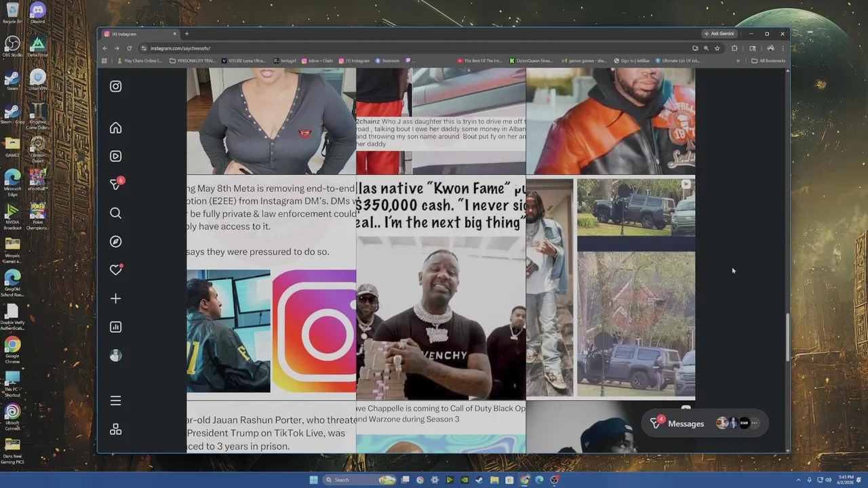Screen dimensions: 868x488
Task: Open 'Play Chess Online' bookmark
Action: (x=140, y=61)
